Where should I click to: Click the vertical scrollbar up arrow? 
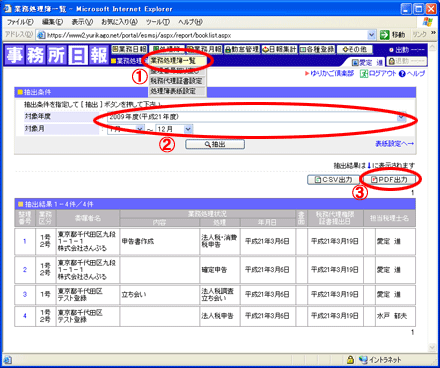[x=432, y=47]
